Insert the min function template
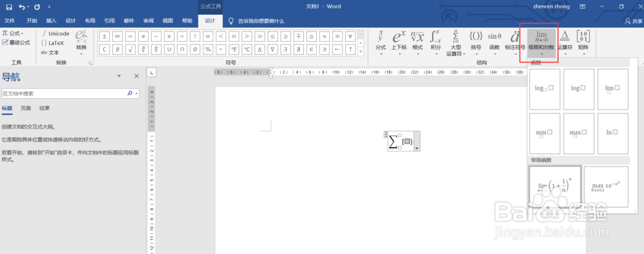The image size is (644, 254). (x=545, y=133)
